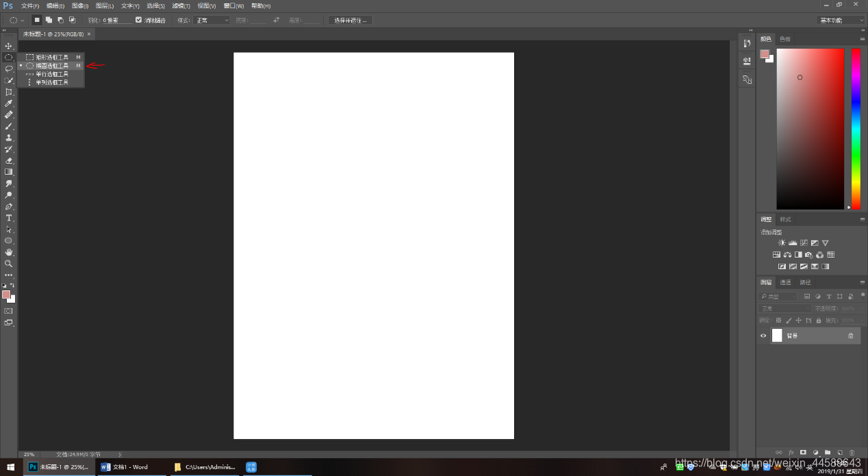Select the Gradient tool
Viewport: 868px width, 476px height.
(9, 172)
